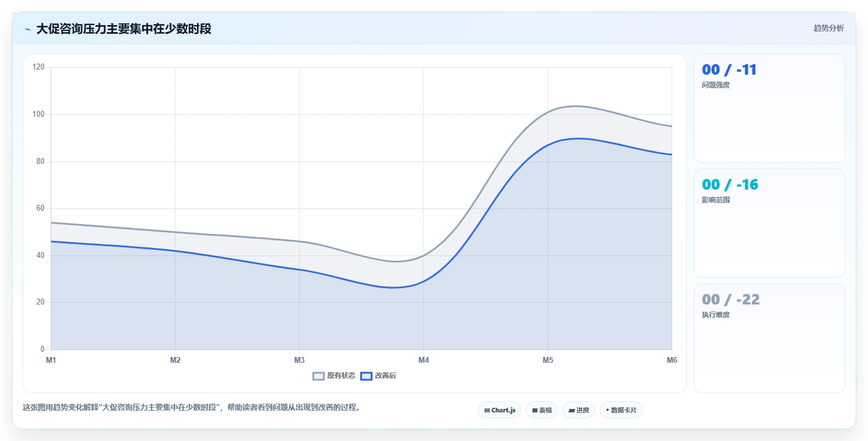Click the 20 y-axis label

40,302
